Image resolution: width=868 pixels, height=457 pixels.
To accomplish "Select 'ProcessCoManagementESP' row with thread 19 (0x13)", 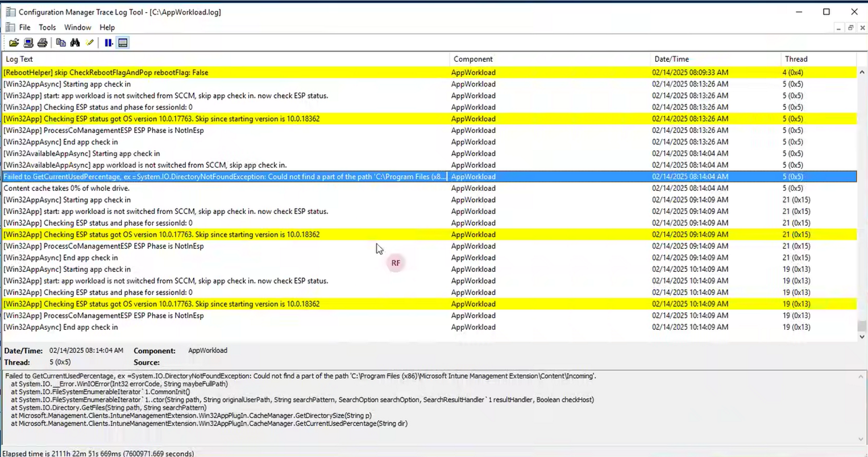I will tap(429, 315).
